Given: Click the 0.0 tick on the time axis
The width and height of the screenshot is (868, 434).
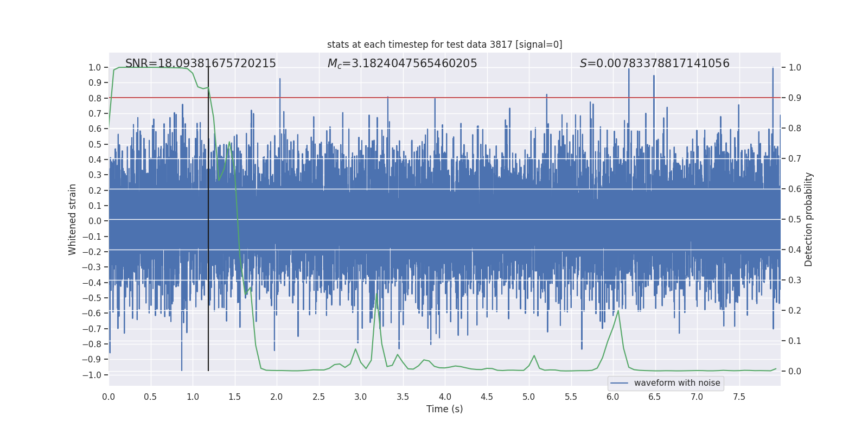Looking at the screenshot, I should pos(108,397).
